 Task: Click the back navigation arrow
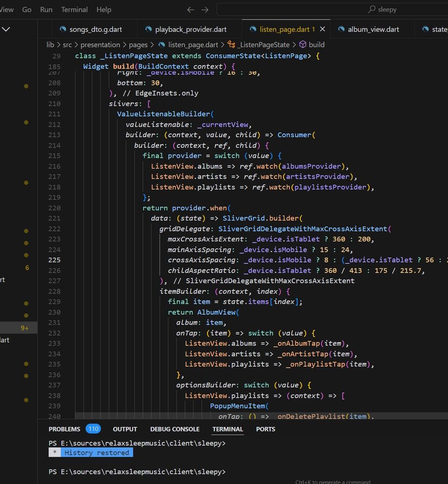tap(191, 10)
